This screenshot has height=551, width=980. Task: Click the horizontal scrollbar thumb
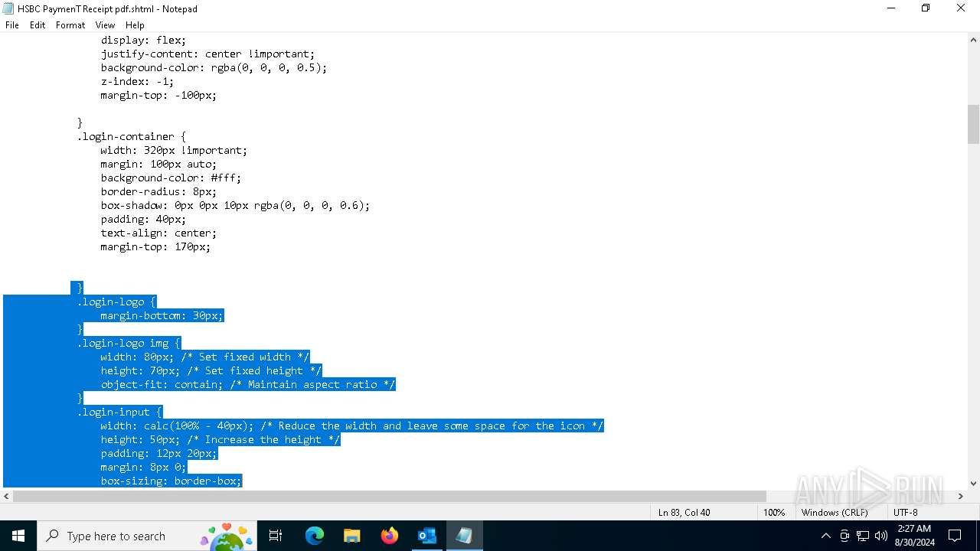click(390, 496)
